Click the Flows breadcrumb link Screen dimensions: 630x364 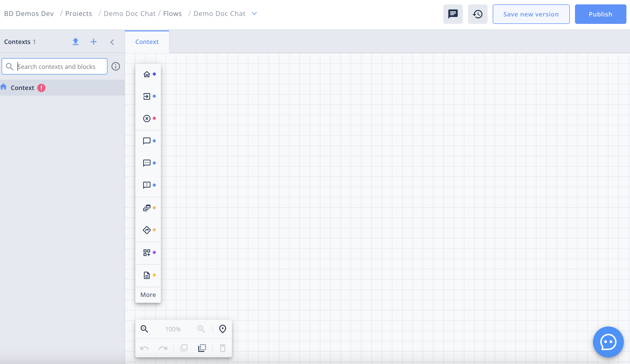[172, 14]
